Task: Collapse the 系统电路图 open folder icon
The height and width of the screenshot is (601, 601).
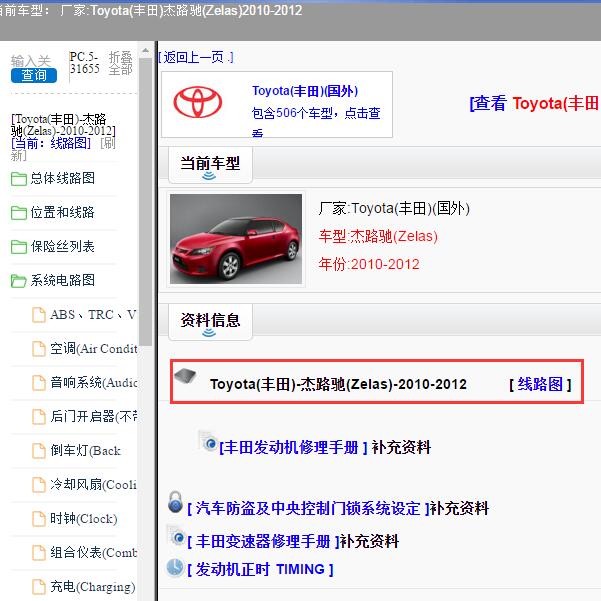Action: [x=18, y=281]
